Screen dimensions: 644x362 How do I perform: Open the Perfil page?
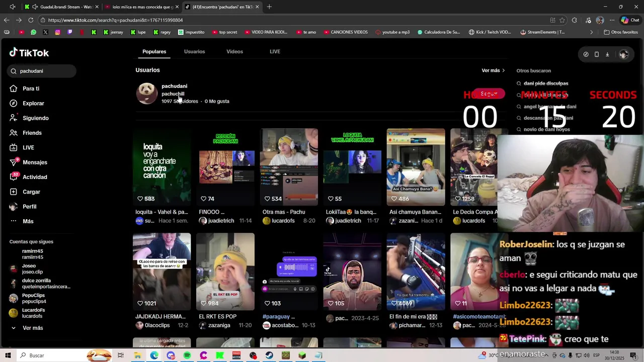click(x=29, y=207)
